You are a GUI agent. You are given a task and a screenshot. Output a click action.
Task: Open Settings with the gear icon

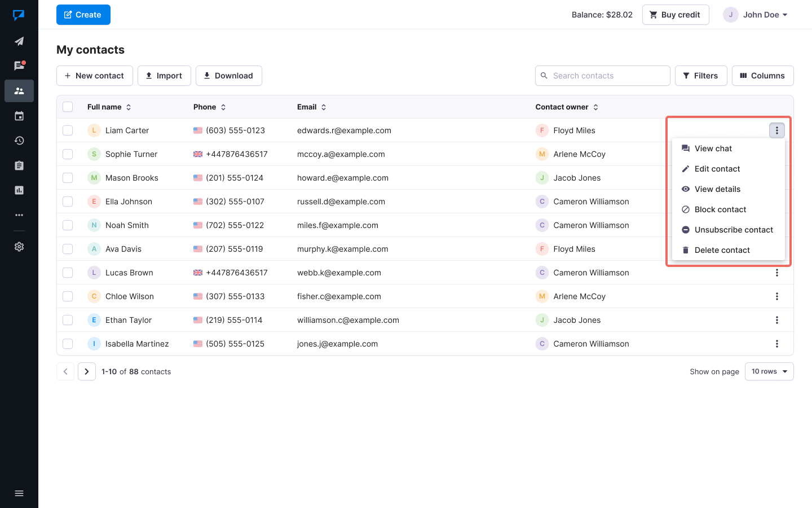pos(19,247)
